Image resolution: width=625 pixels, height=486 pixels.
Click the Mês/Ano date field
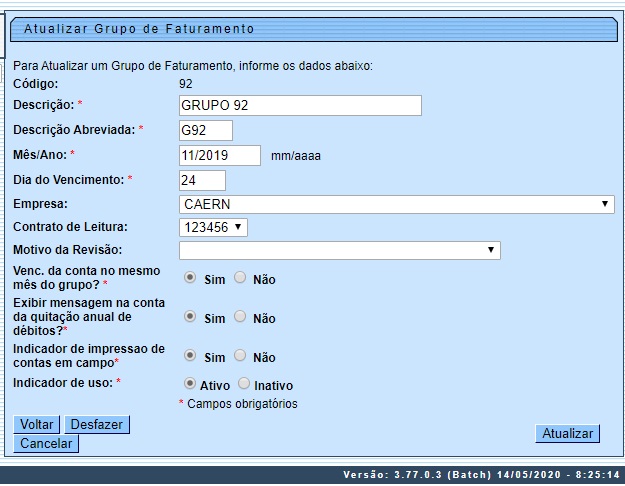219,155
